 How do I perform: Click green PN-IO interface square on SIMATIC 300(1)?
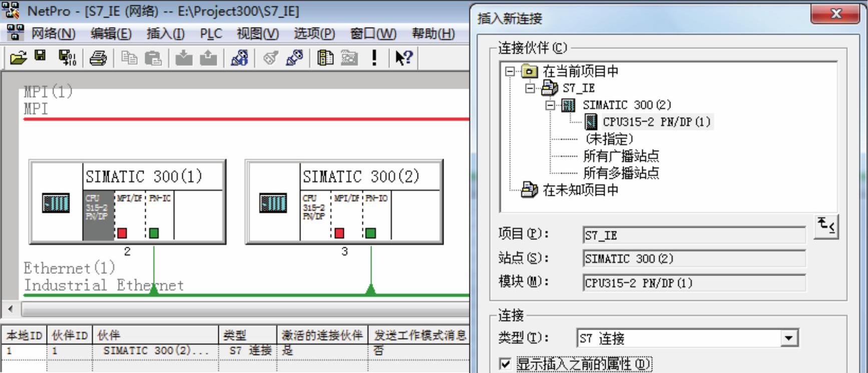(x=154, y=233)
